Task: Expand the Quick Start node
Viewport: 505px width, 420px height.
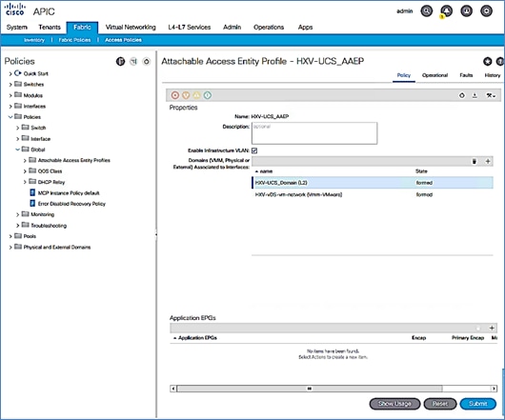Action: [x=10, y=73]
